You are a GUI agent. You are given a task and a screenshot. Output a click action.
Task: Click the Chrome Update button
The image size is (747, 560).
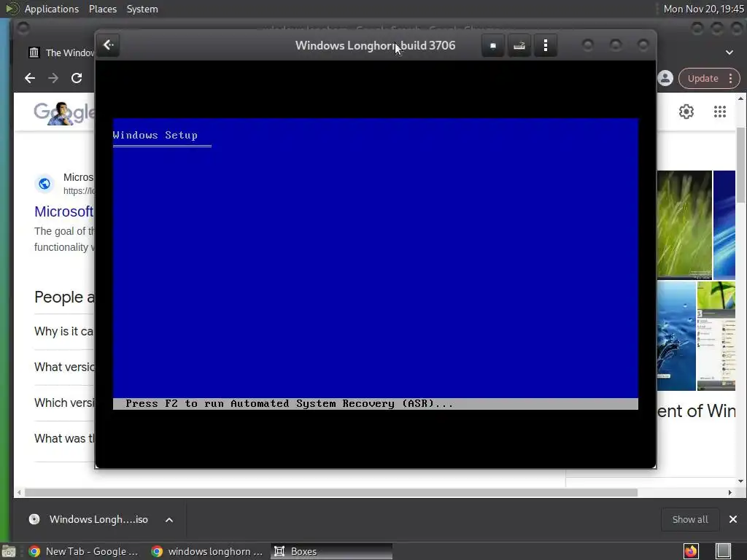pyautogui.click(x=709, y=78)
